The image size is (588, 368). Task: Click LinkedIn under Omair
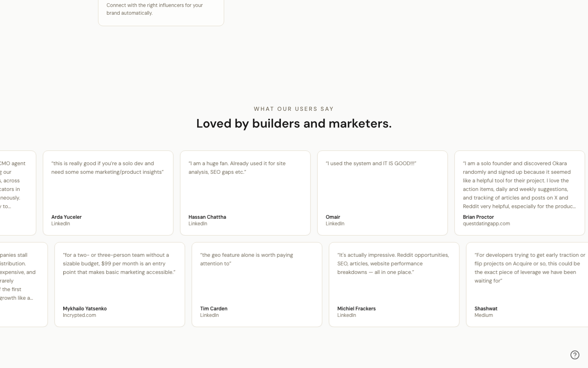click(x=335, y=224)
